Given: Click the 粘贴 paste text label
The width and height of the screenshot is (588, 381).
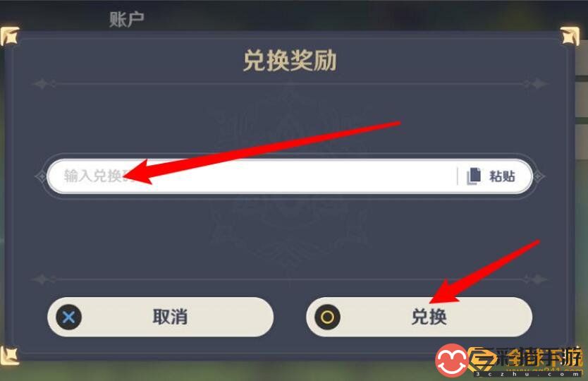Looking at the screenshot, I should pyautogui.click(x=502, y=176).
